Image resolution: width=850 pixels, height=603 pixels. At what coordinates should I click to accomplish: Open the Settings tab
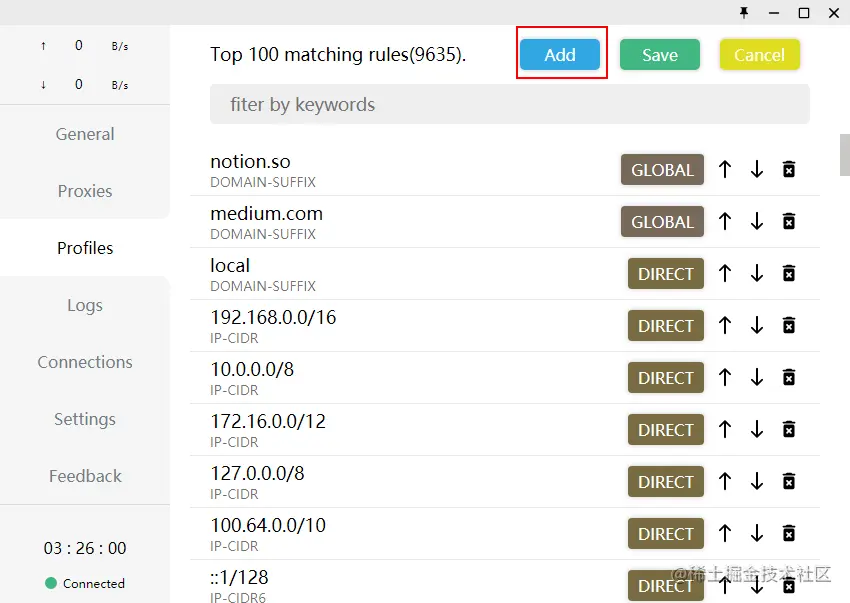(85, 419)
